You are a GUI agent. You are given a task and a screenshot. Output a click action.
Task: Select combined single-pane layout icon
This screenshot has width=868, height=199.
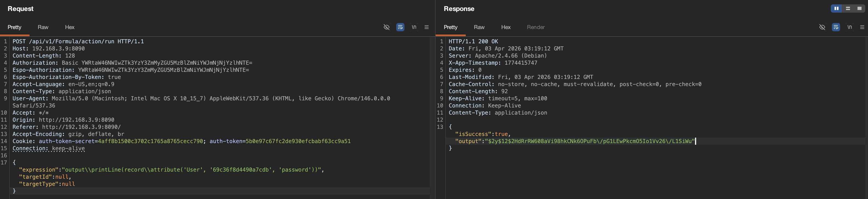[x=860, y=8]
